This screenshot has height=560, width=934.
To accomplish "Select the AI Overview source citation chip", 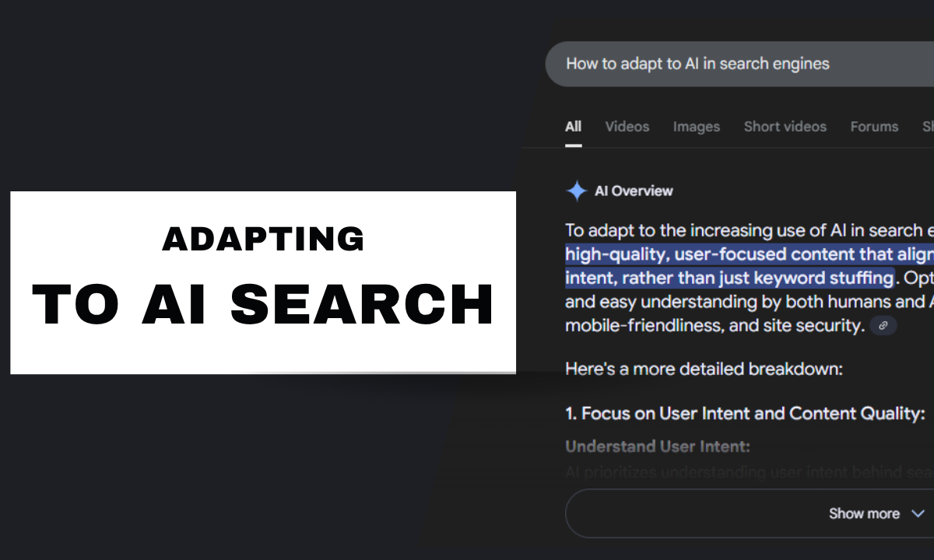I will (x=883, y=326).
